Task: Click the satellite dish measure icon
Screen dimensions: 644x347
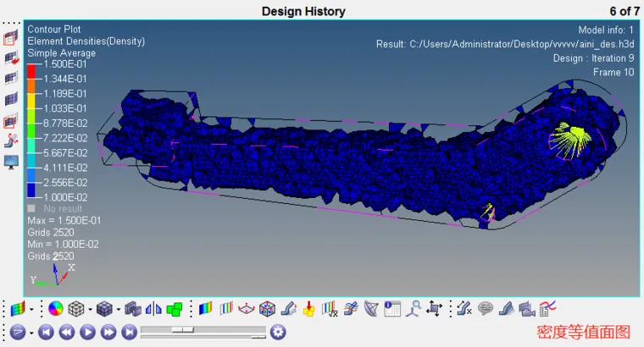Action: coord(371,308)
